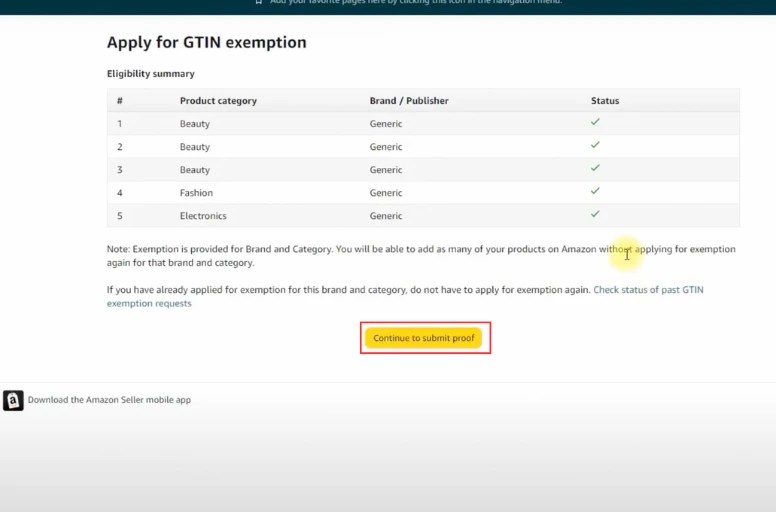Click the Continue to submit proof button

[x=424, y=338]
